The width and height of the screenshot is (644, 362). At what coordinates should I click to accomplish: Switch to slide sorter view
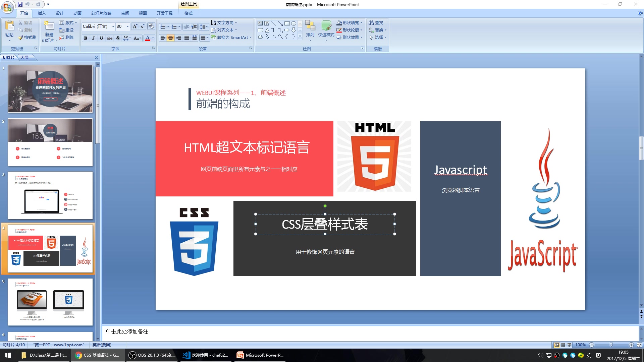coord(563,345)
